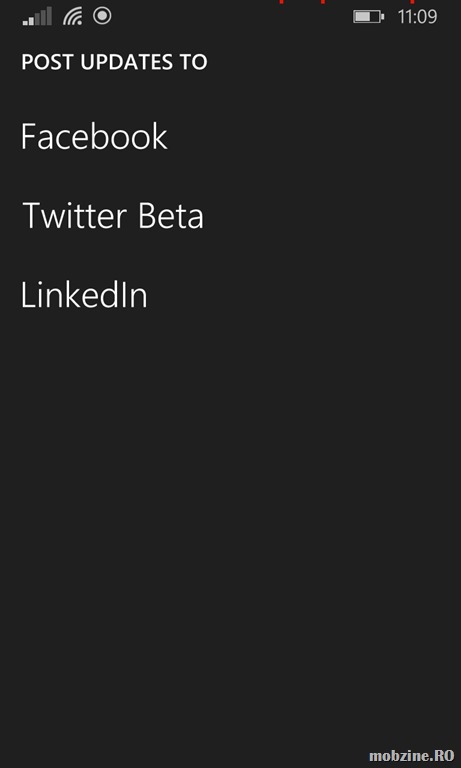Viewport: 461px width, 768px height.
Task: Tap the cellular signal strength bars
Action: pyautogui.click(x=37, y=16)
